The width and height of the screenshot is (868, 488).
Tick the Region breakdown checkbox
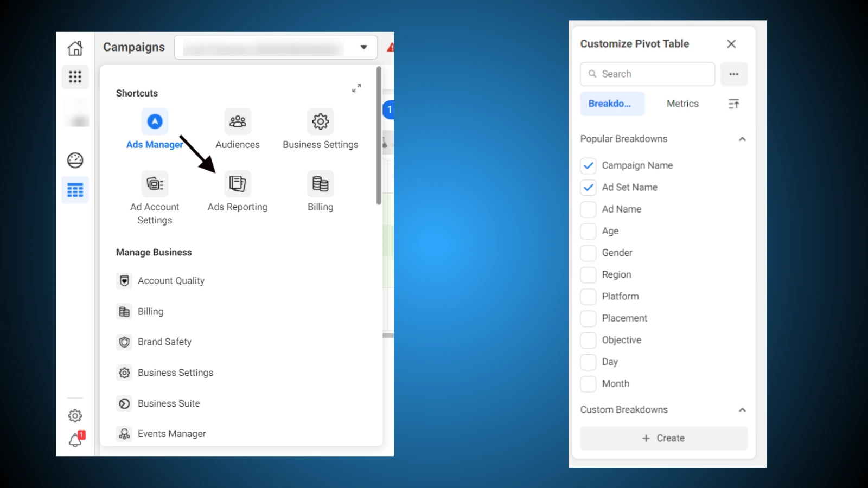pos(588,274)
